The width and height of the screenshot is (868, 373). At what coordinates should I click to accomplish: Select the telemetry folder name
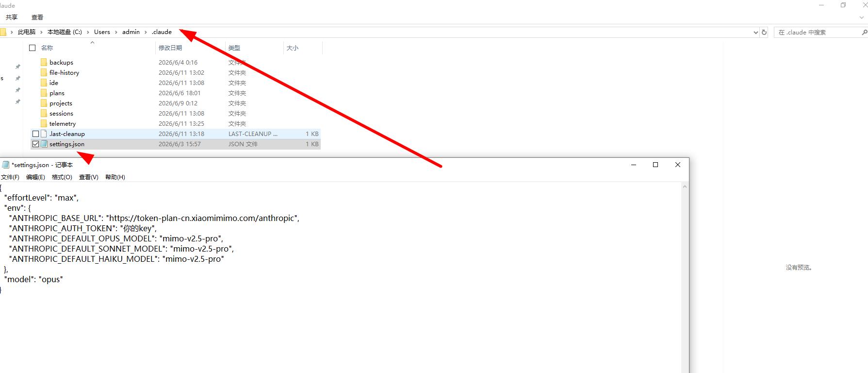tap(63, 123)
